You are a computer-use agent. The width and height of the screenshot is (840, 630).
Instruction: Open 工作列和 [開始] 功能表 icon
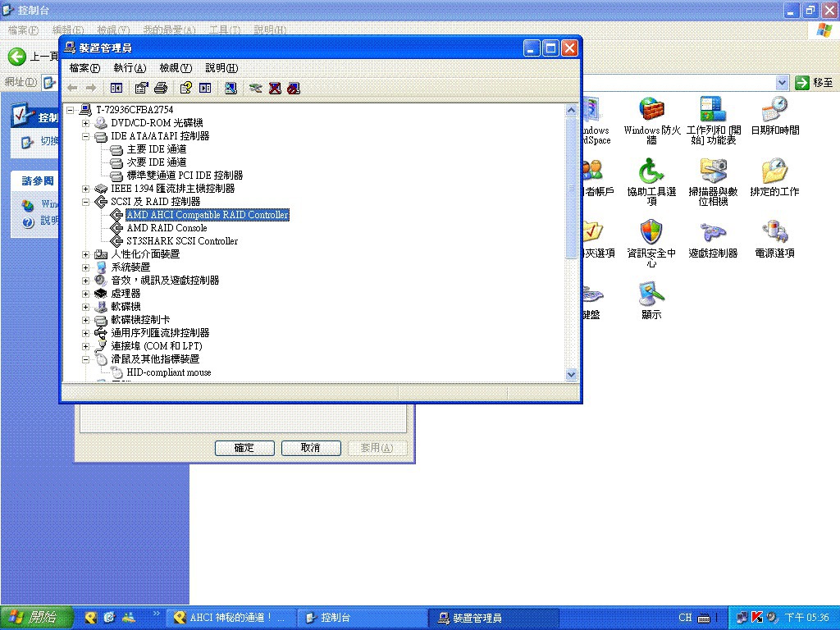pos(714,121)
